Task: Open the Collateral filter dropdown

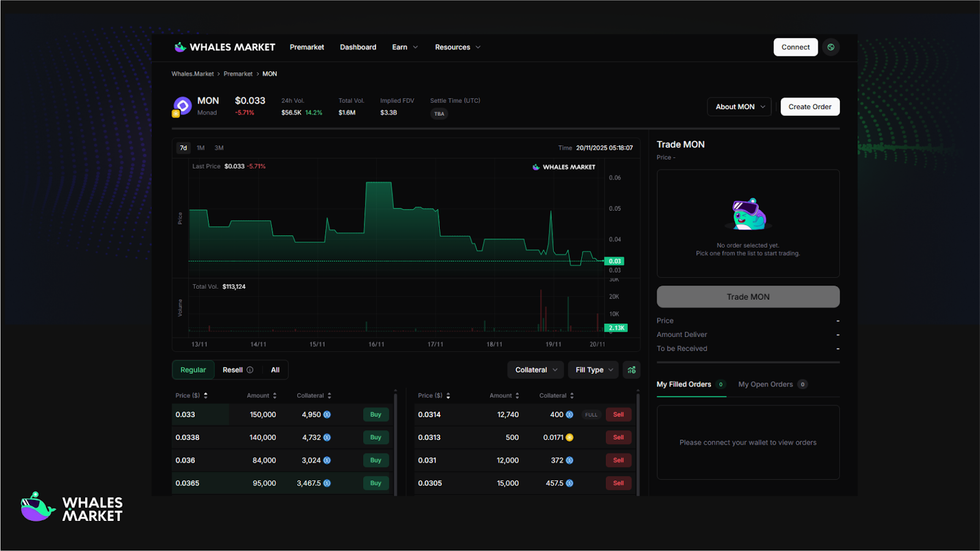Action: tap(536, 370)
